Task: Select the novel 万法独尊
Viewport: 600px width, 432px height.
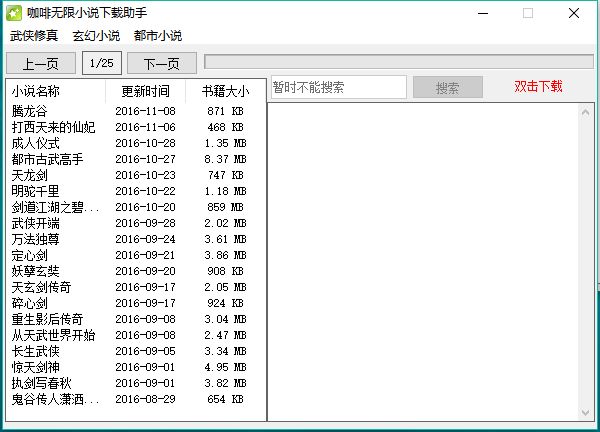Action: point(36,240)
